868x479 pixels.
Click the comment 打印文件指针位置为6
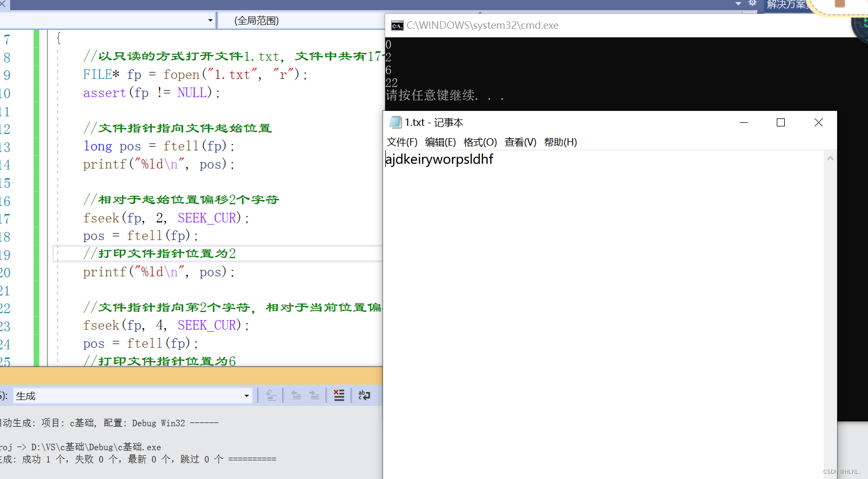coord(160,361)
